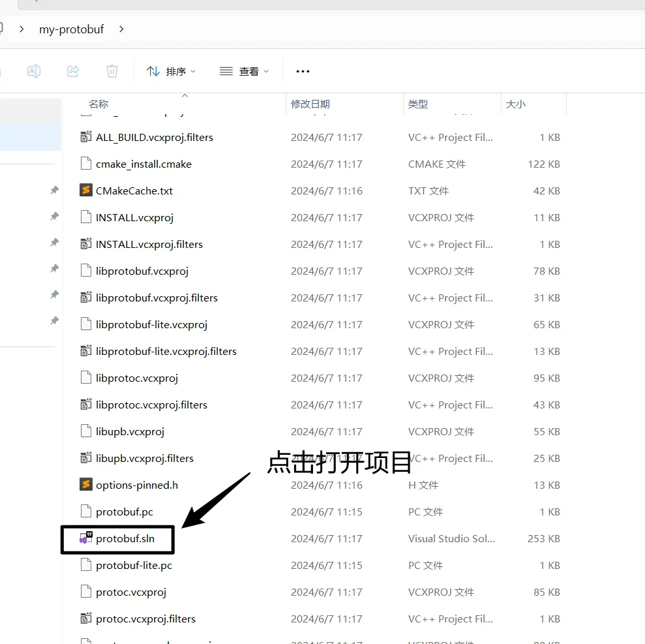Sort by the 名称 column header

pos(98,104)
